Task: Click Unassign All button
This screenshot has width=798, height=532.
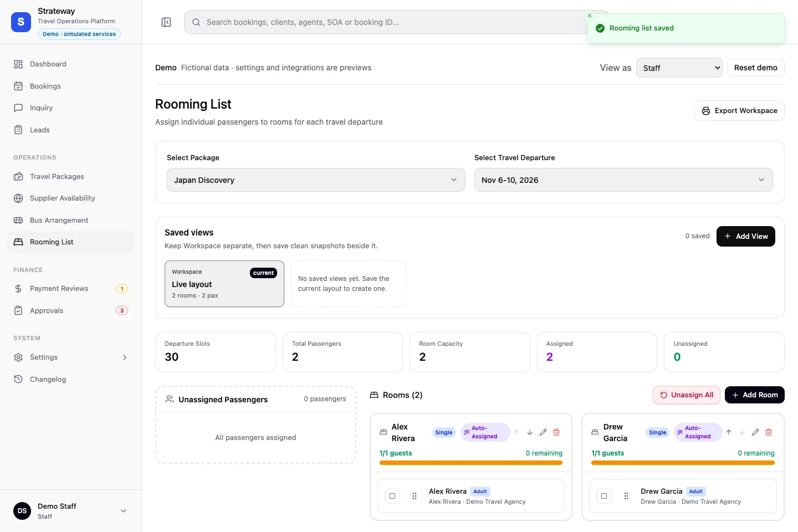Action: coord(687,395)
